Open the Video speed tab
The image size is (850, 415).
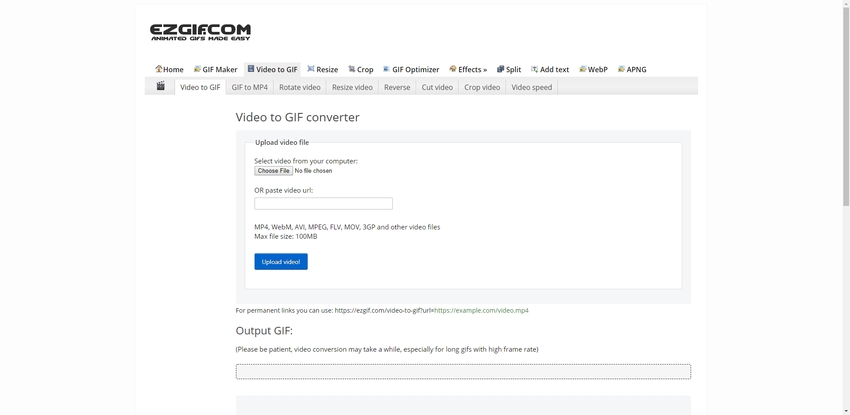point(531,87)
